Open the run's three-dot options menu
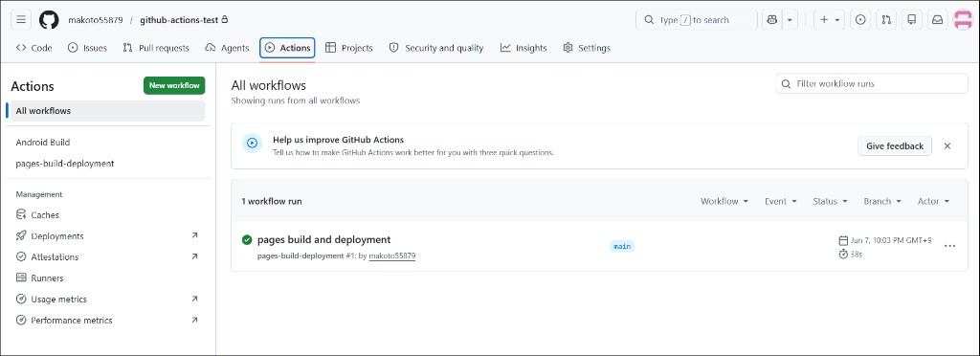This screenshot has height=356, width=980. 950,246
